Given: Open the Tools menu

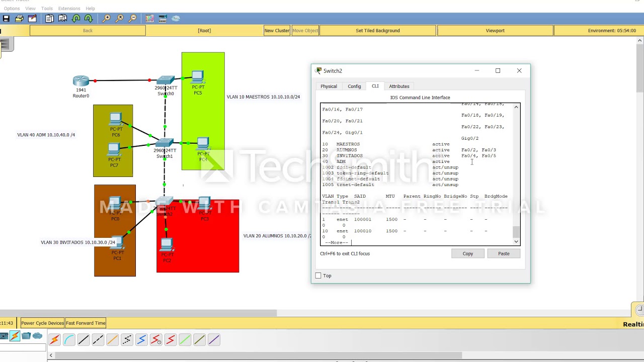Looking at the screenshot, I should pos(47,9).
